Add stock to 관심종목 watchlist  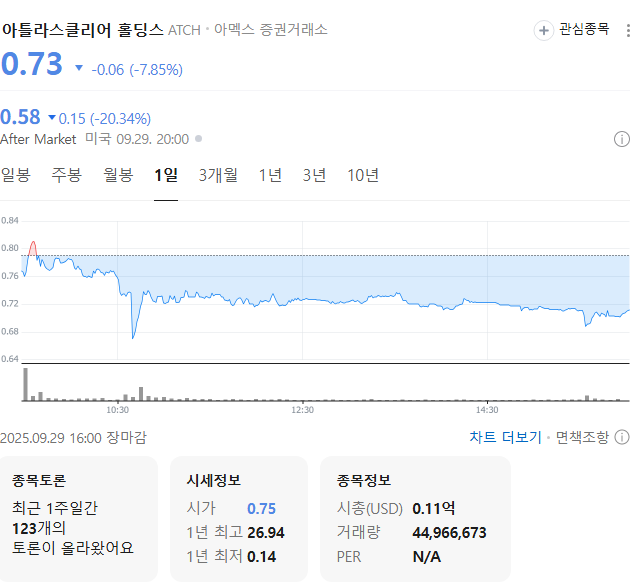click(572, 30)
